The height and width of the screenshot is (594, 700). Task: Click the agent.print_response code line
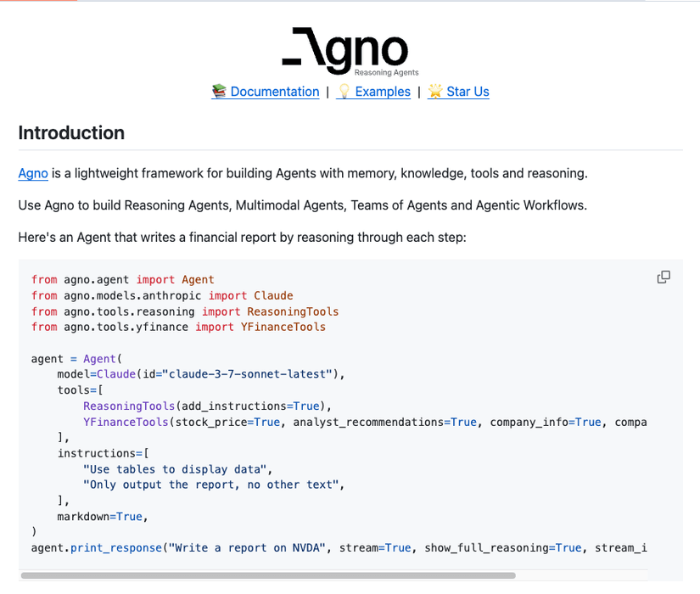point(339,548)
